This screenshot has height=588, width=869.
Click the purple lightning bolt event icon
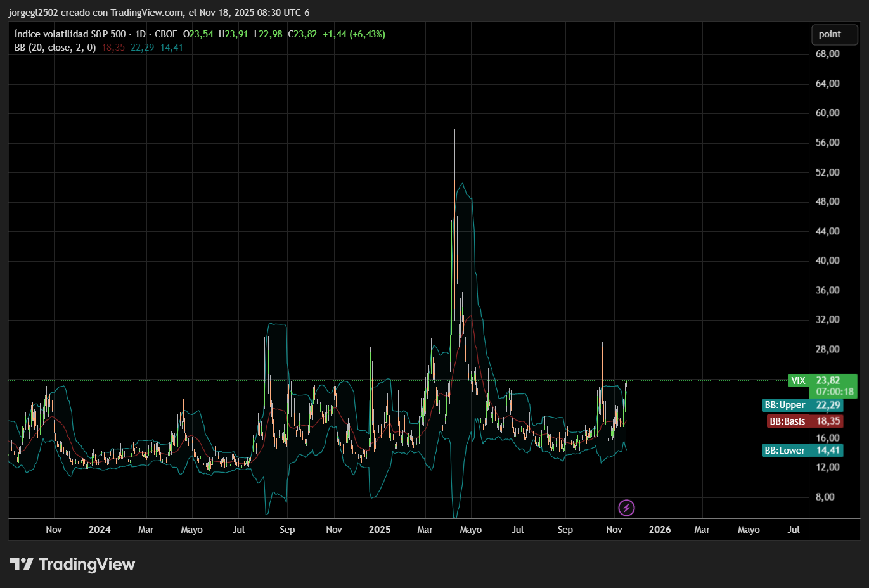626,508
